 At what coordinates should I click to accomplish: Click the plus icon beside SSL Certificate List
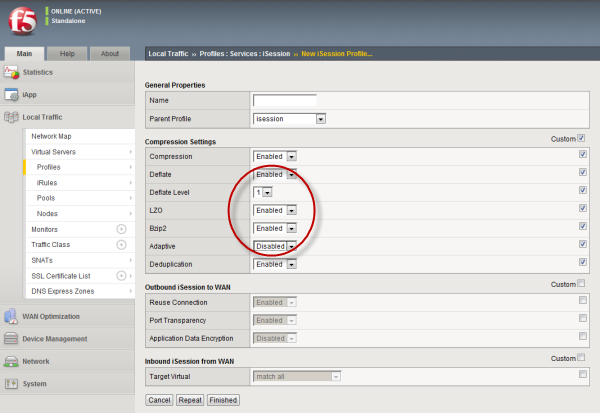(x=122, y=275)
